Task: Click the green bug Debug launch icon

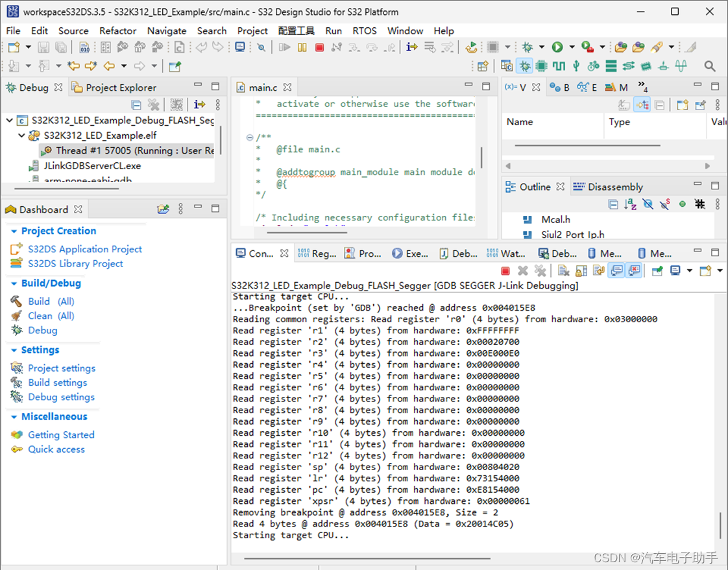Action: coord(528,47)
